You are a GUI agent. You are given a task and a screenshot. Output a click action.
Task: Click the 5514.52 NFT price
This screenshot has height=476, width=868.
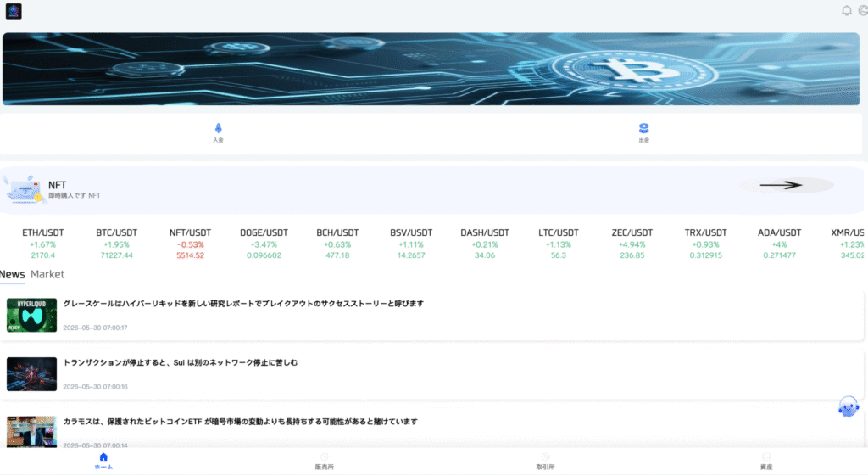[x=190, y=255]
